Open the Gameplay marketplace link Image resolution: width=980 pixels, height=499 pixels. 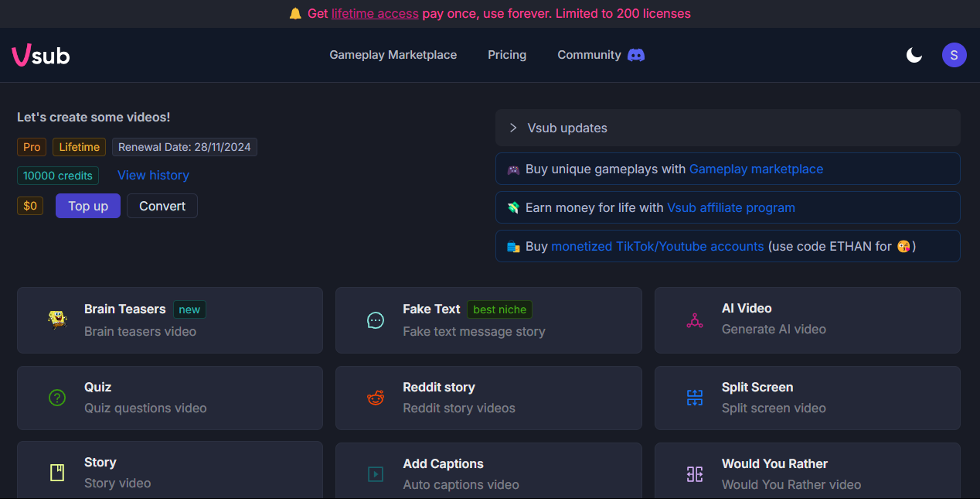[x=756, y=169]
